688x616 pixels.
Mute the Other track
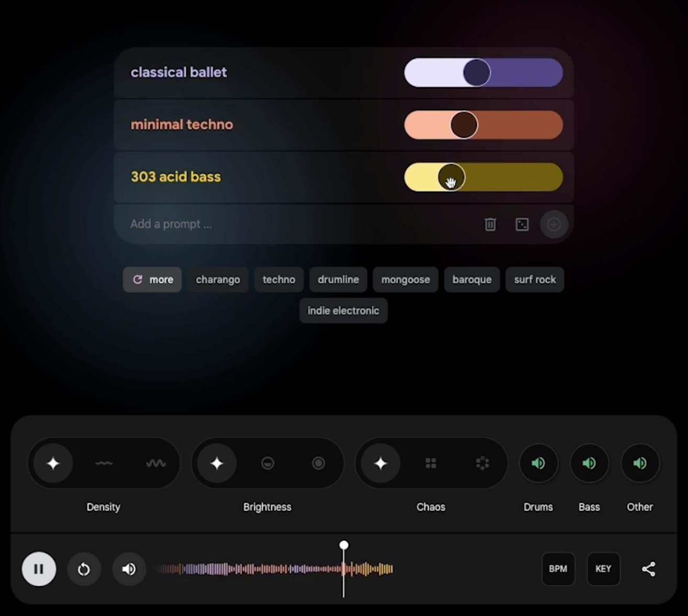(640, 463)
